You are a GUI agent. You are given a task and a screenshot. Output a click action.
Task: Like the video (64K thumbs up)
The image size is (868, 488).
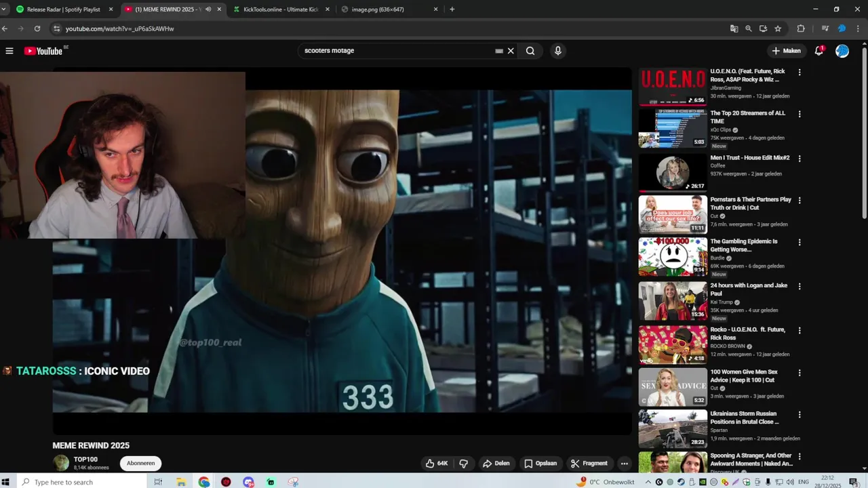coord(437,464)
